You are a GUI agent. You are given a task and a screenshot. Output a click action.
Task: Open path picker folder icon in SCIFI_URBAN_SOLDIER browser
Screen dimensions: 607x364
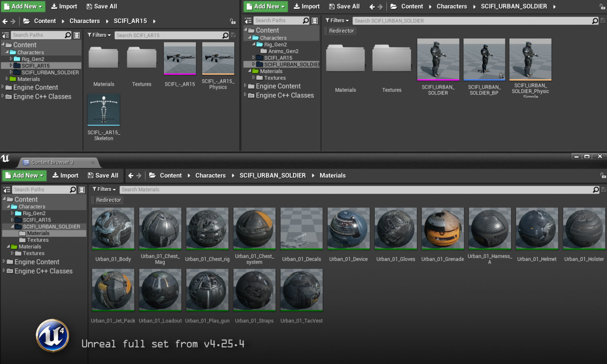click(x=393, y=6)
